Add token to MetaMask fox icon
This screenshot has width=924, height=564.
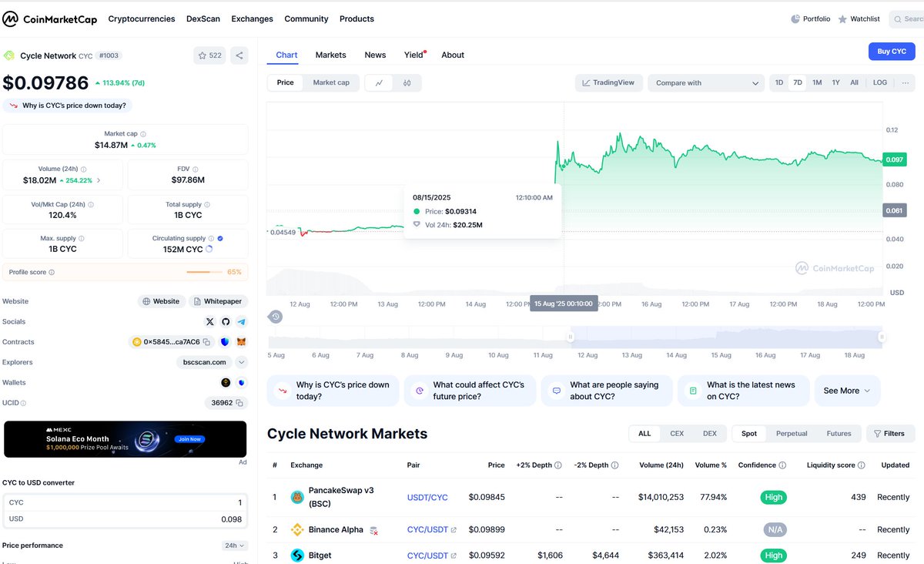pos(241,342)
